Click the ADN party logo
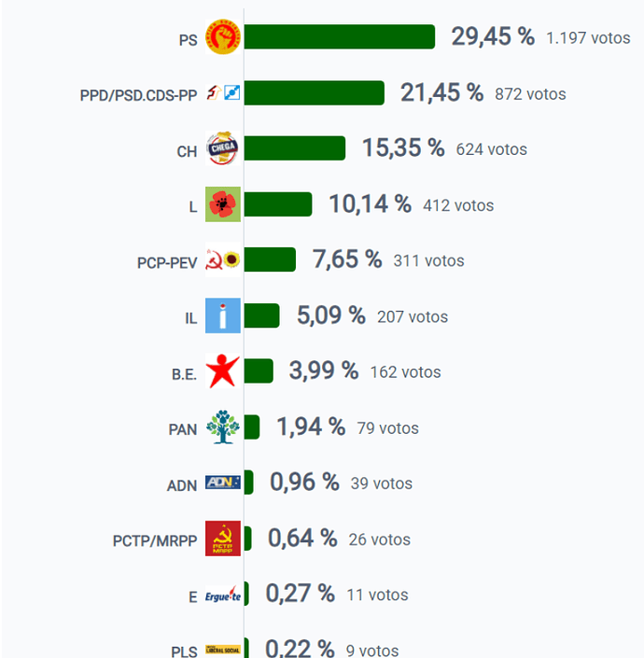 [x=223, y=483]
